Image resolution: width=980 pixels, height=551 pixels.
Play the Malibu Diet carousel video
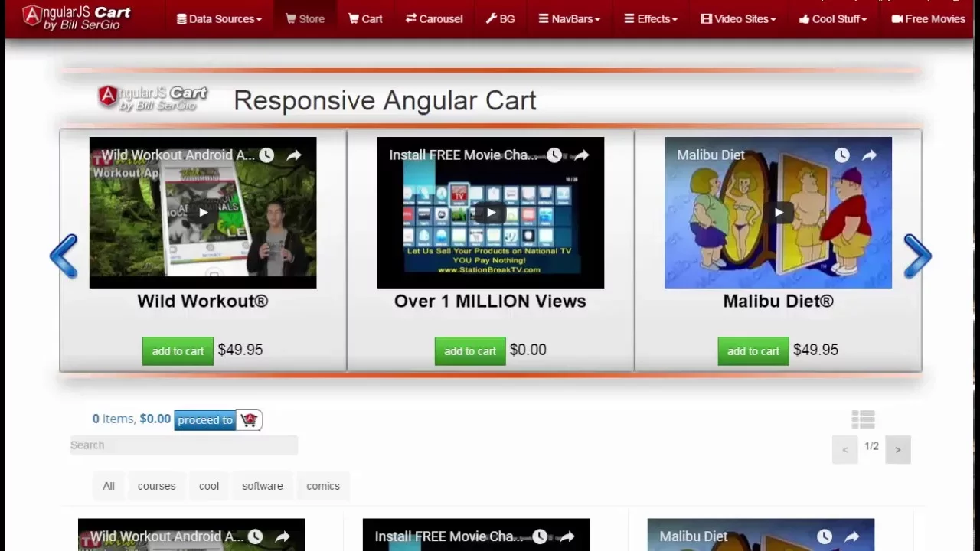pos(779,213)
